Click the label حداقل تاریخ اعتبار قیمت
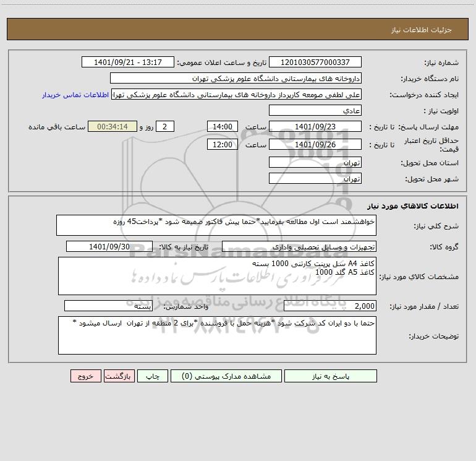Image resolution: width=476 pixels, height=461 pixels. [431, 145]
